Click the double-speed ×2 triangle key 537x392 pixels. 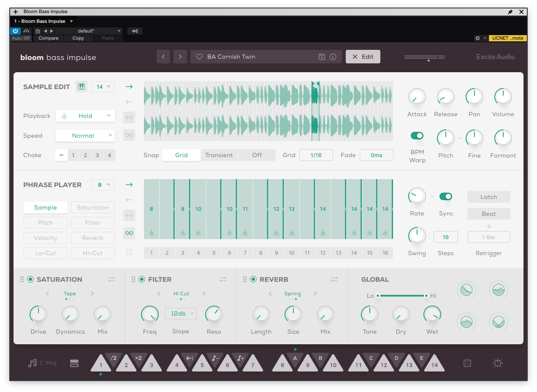pyautogui.click(x=138, y=358)
